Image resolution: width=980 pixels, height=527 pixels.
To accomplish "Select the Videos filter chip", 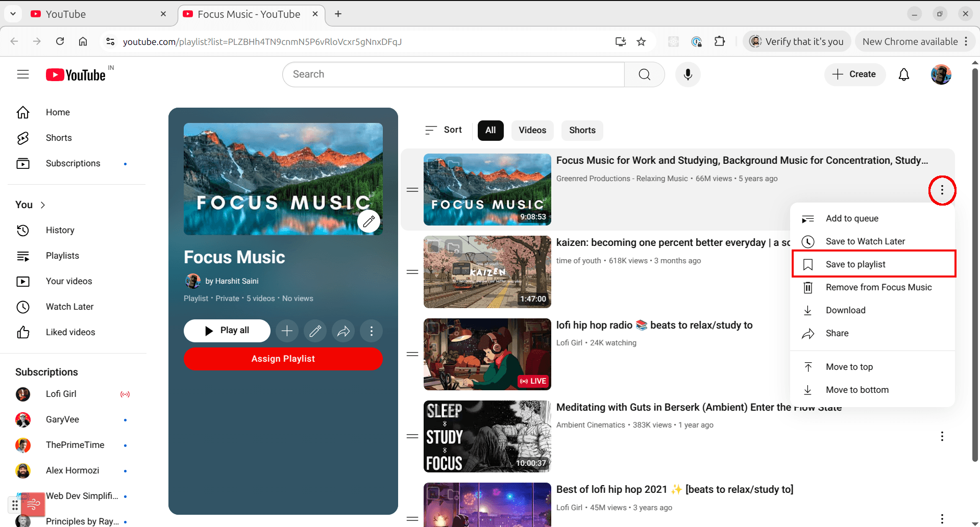I will (532, 130).
